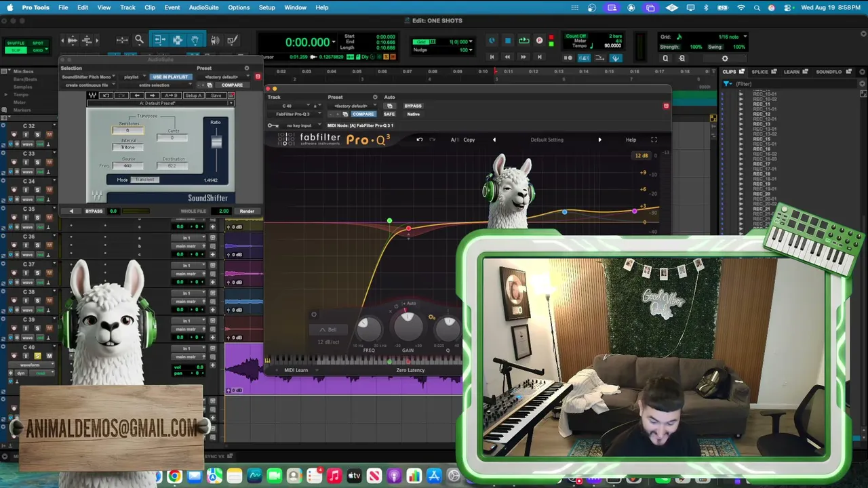The width and height of the screenshot is (868, 488).
Task: Click the AudioSuite Render button
Action: tap(247, 211)
